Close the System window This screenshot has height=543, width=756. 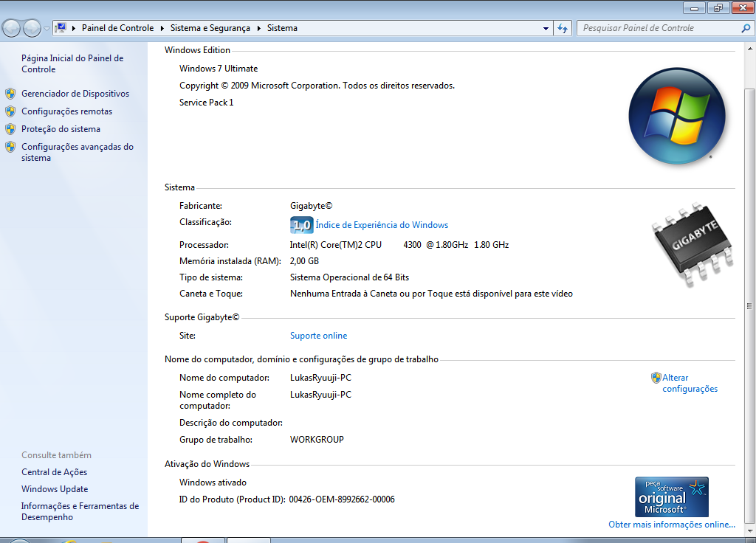point(743,7)
